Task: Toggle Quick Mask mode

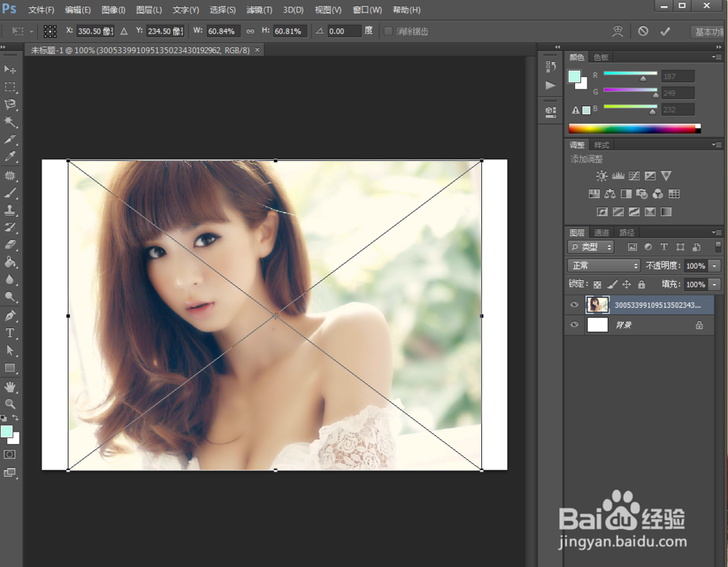Action: pyautogui.click(x=9, y=455)
